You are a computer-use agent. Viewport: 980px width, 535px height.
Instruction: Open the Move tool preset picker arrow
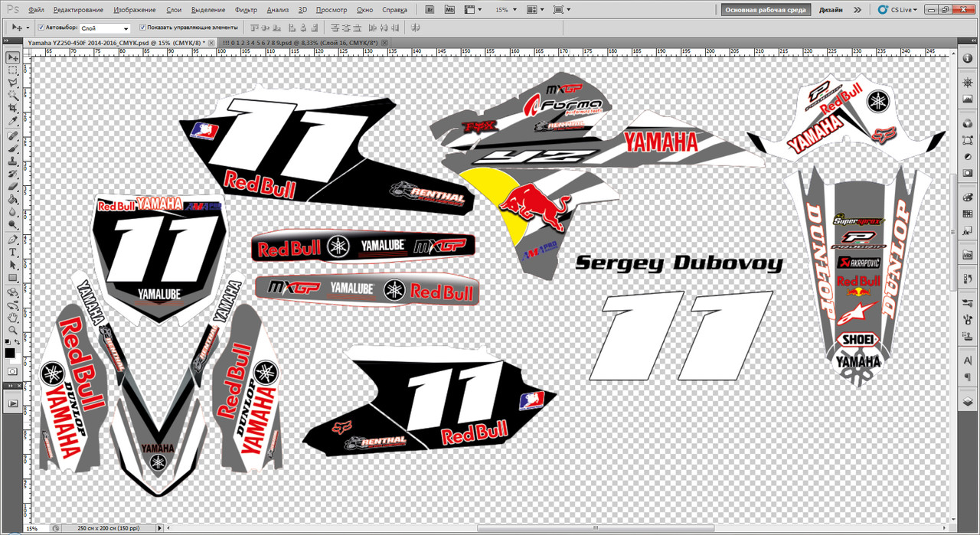tap(28, 28)
